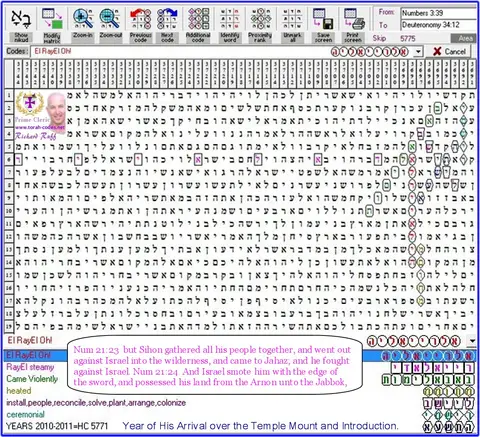
Task: Click the Area button
Action: pyautogui.click(x=464, y=38)
